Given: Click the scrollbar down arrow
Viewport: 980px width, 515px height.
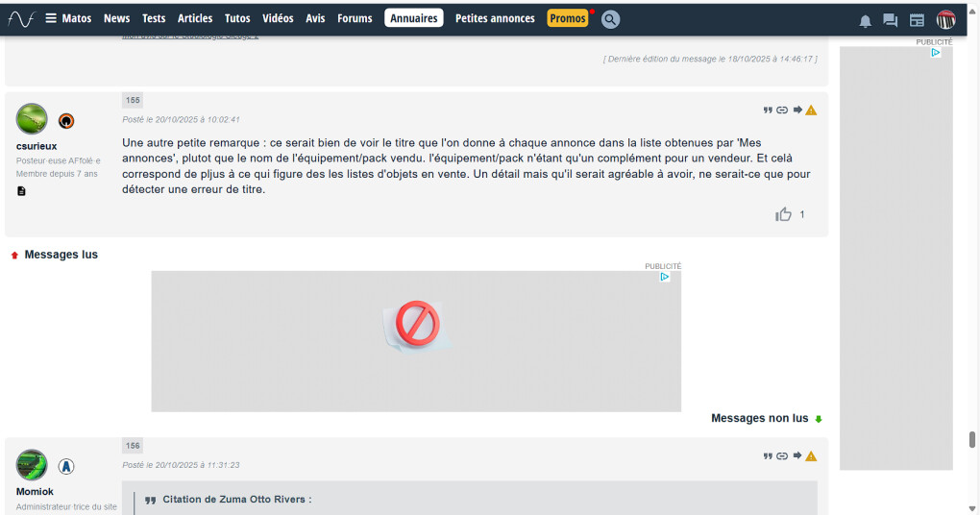Looking at the screenshot, I should click(972, 508).
